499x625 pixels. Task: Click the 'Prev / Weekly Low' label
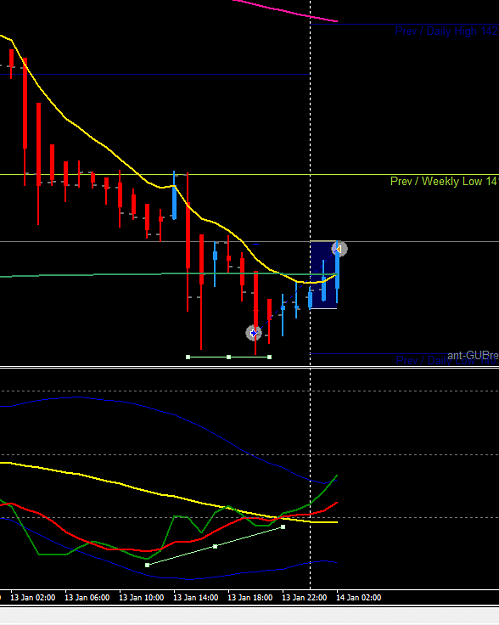tap(444, 181)
